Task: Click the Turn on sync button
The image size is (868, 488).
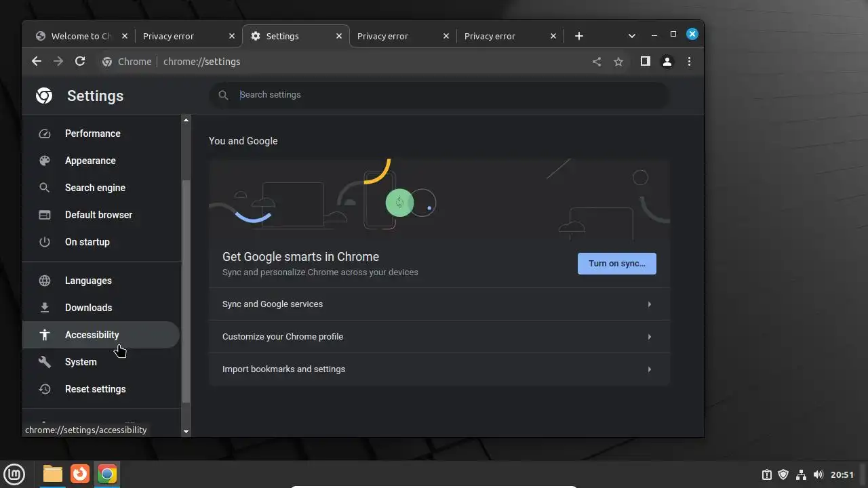Action: pyautogui.click(x=617, y=264)
